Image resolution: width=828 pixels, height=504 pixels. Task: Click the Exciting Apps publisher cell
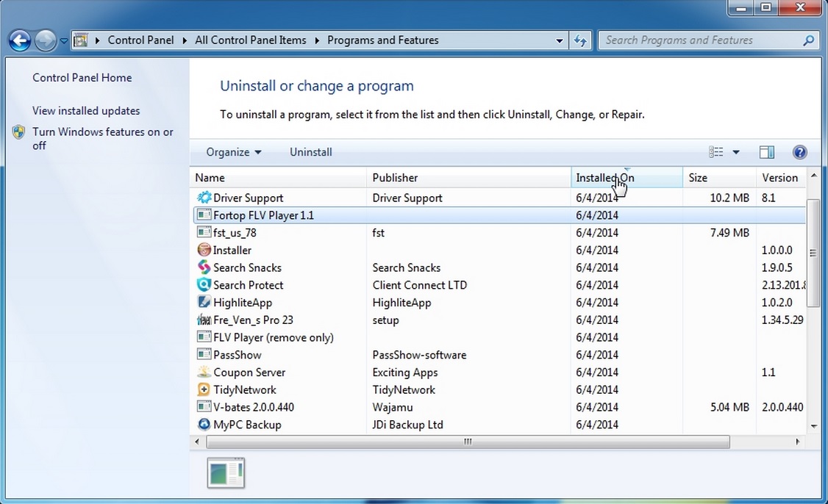click(x=405, y=372)
